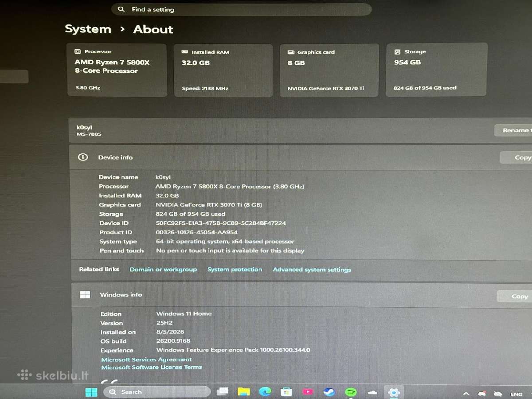This screenshot has width=532, height=399.
Task: Open Spotify from the taskbar
Action: [x=351, y=392]
